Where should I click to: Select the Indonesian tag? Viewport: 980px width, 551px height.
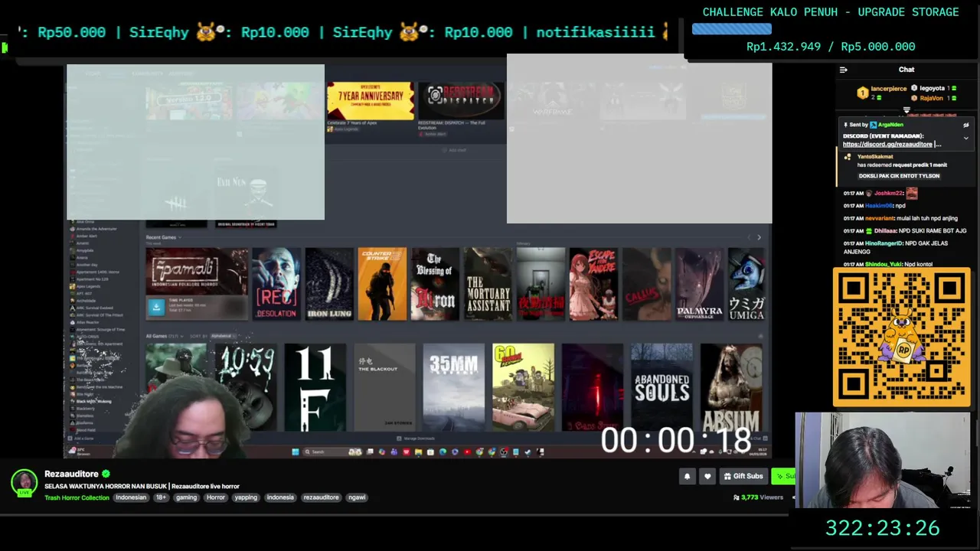[131, 497]
